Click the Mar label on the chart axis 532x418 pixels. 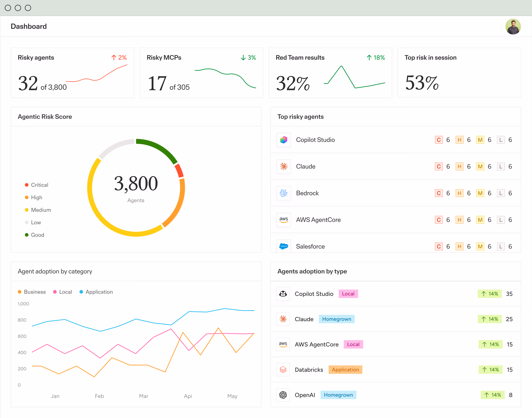[x=144, y=396]
